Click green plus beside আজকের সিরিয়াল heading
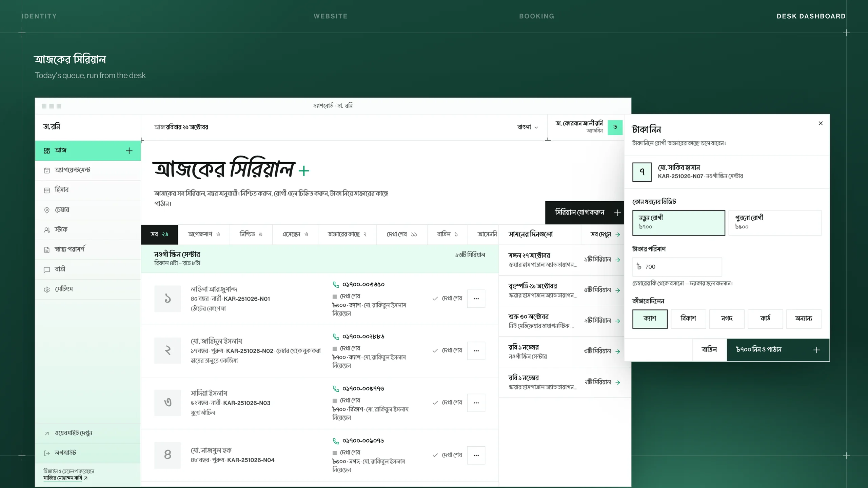 304,170
